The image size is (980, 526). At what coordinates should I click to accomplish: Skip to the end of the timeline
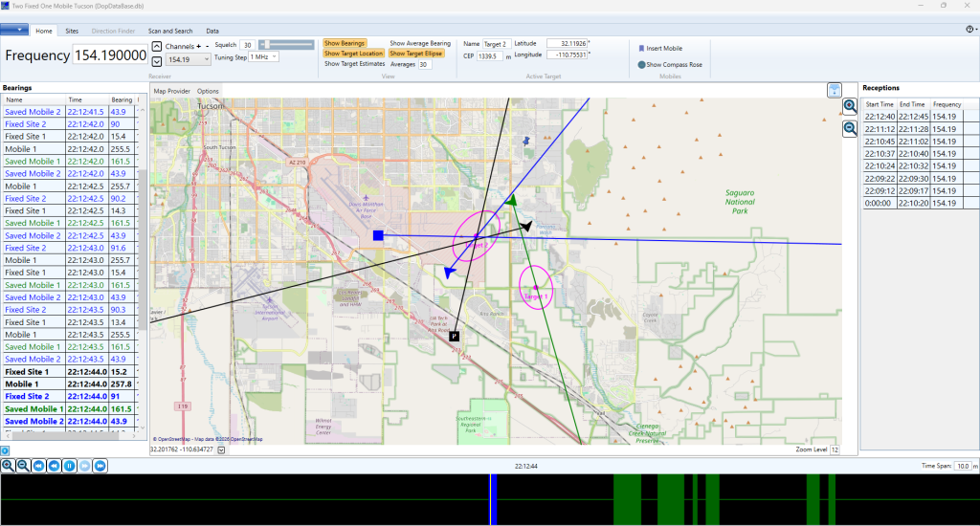click(x=100, y=466)
